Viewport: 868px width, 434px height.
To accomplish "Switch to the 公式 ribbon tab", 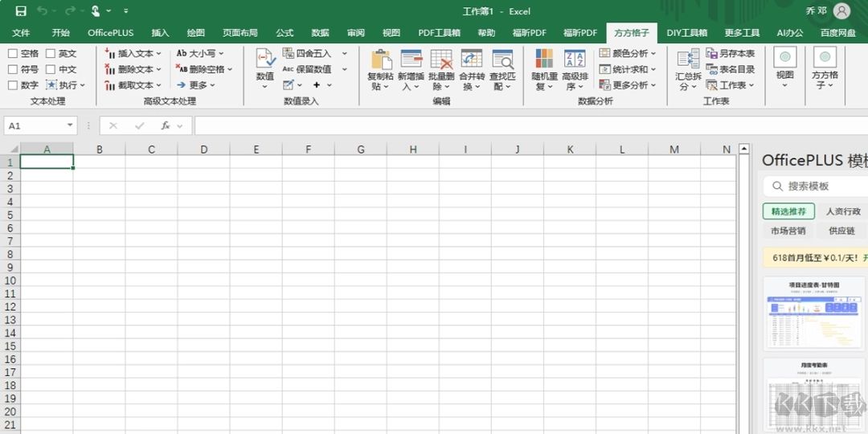I will 285,33.
